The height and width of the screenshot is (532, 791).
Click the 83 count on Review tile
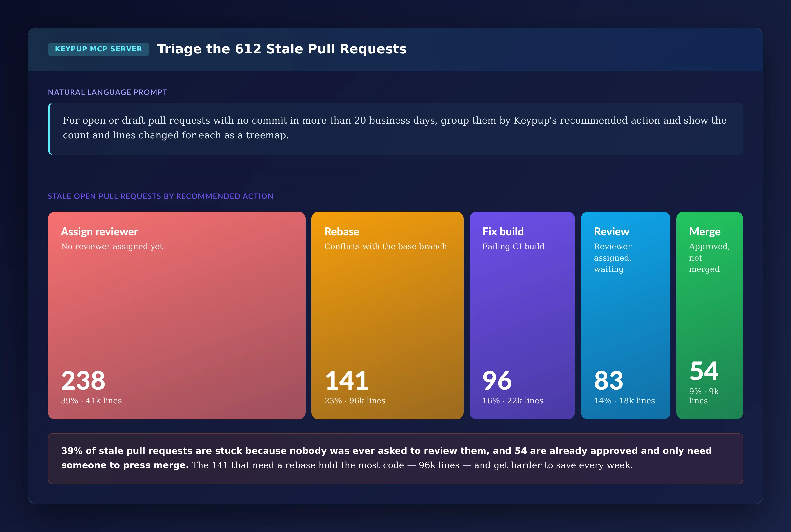pyautogui.click(x=609, y=380)
